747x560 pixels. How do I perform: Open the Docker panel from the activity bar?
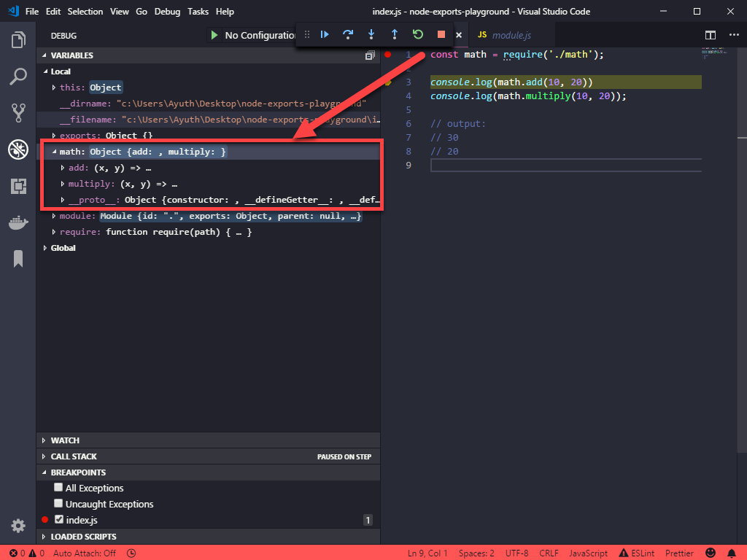18,222
